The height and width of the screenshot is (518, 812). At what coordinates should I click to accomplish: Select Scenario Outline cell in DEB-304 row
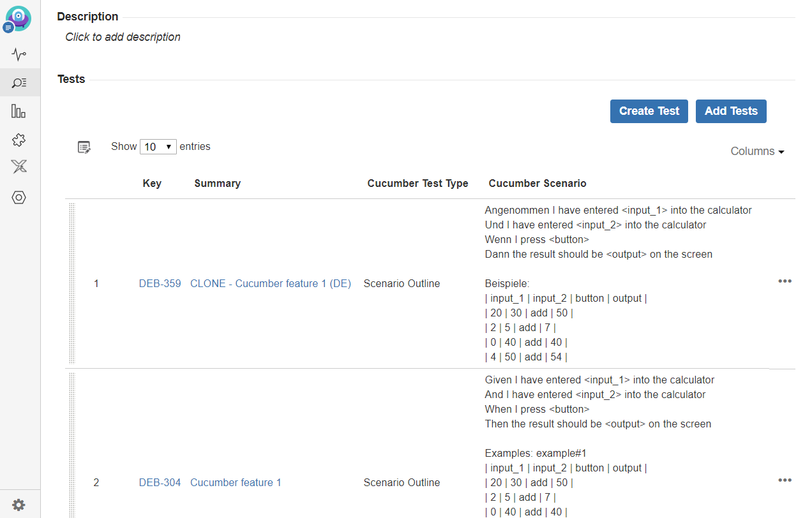402,482
